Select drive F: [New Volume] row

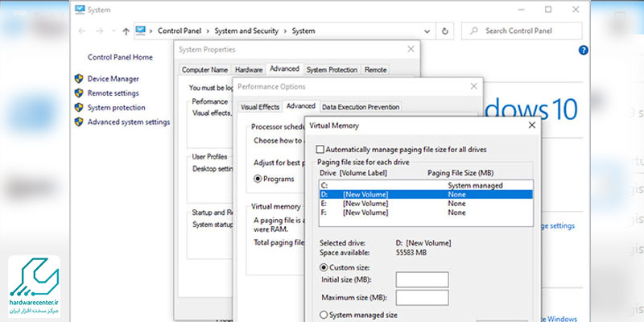426,213
